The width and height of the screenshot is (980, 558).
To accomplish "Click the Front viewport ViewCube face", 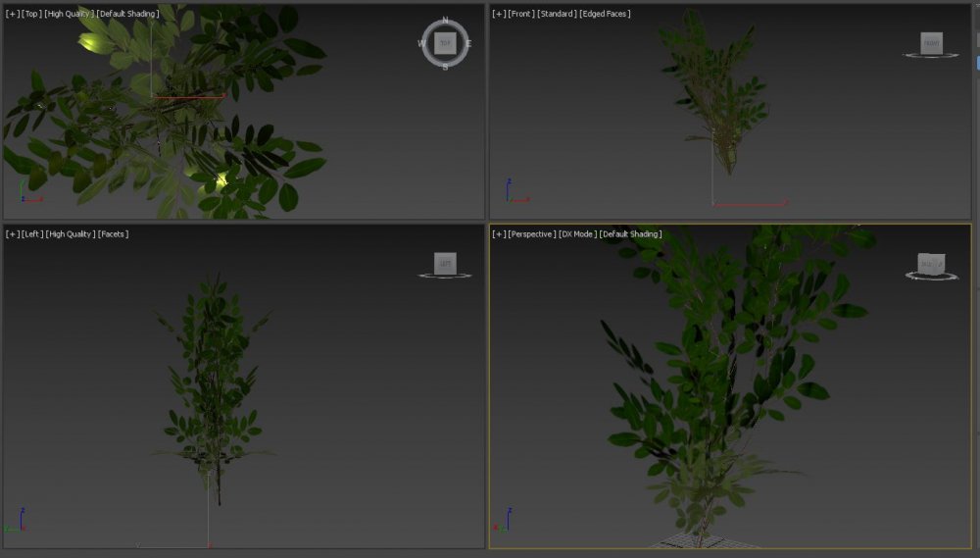I will point(931,43).
